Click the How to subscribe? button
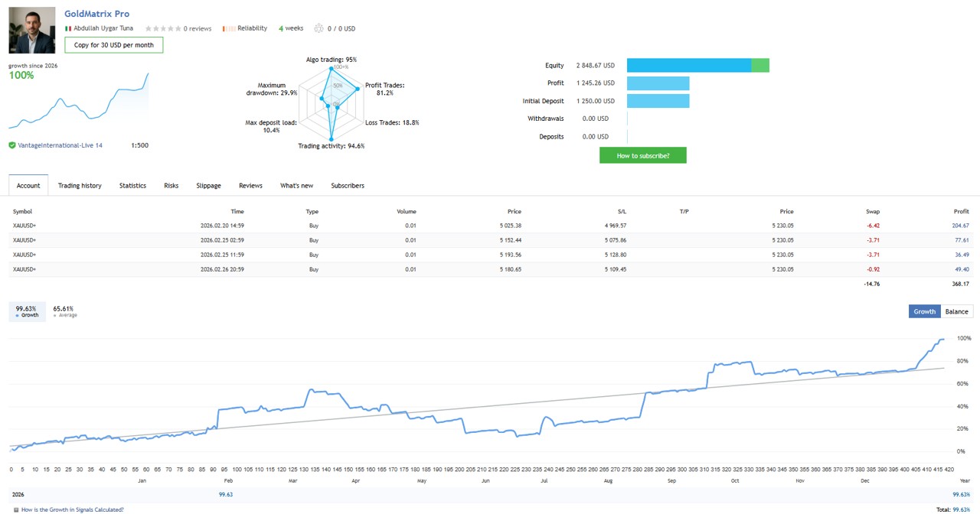 tap(643, 155)
